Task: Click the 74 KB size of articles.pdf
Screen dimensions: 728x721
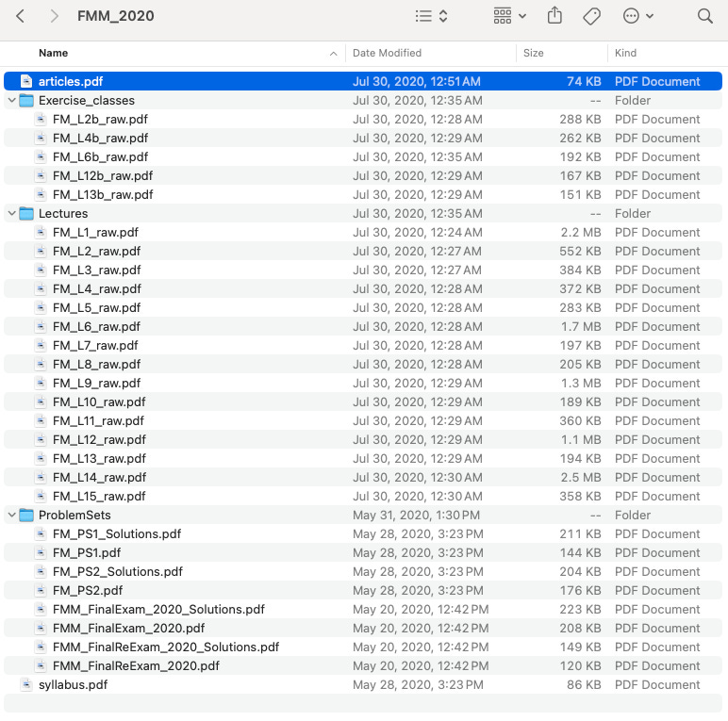Action: tap(584, 81)
